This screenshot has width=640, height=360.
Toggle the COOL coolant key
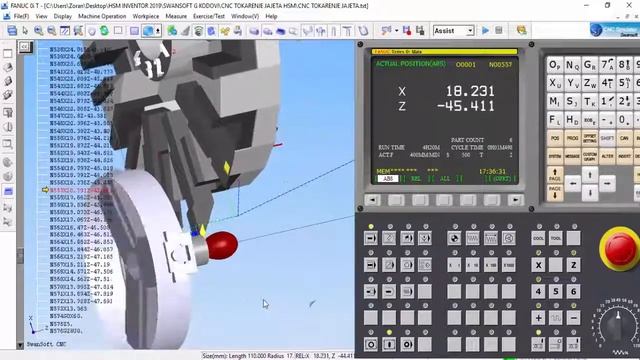538,238
